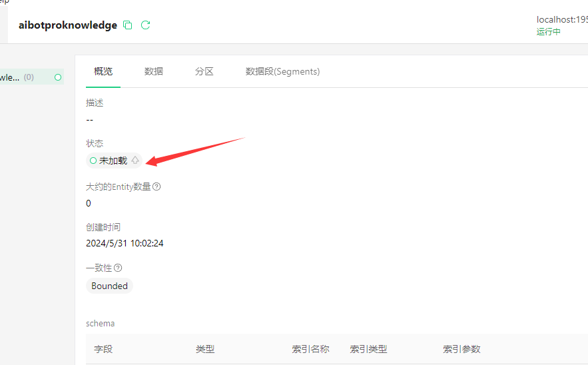Click the status circle in the sidebar collection item
The height and width of the screenshot is (365, 588).
point(58,77)
